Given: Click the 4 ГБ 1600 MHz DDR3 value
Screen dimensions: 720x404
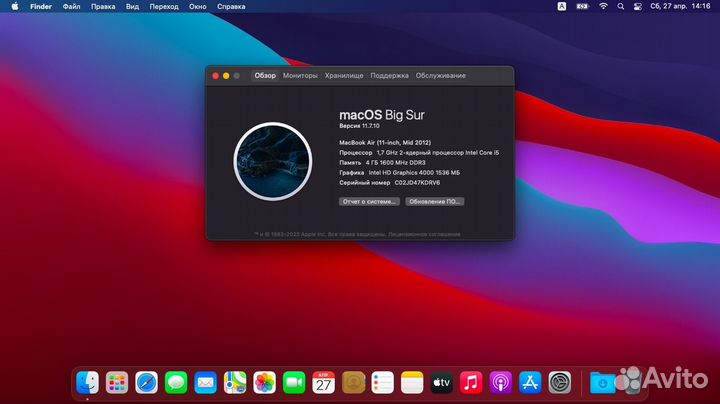Looking at the screenshot, I should pos(395,163).
